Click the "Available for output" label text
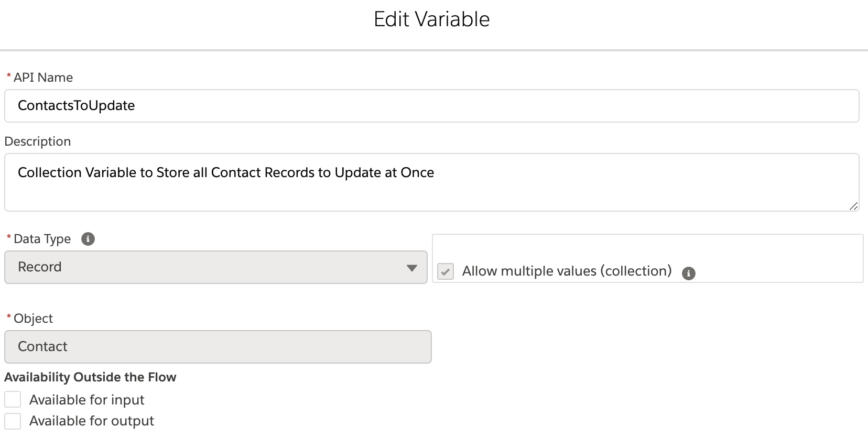Screen dimensions: 868x438 pos(92,421)
